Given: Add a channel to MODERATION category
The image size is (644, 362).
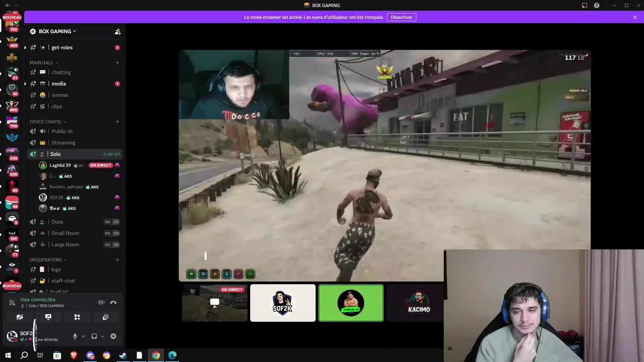Looking at the screenshot, I should 117,259.
